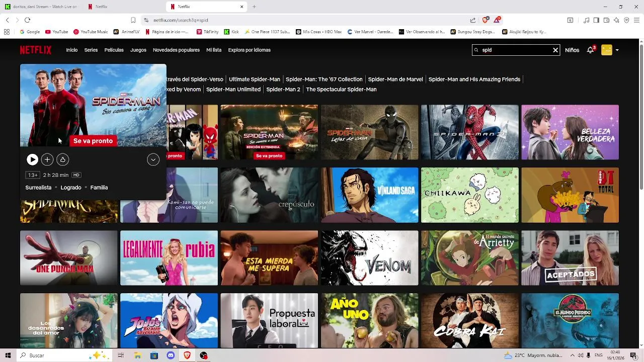Expand more info chevron on Spider-Man preview card
This screenshot has height=362, width=644.
[x=153, y=159]
